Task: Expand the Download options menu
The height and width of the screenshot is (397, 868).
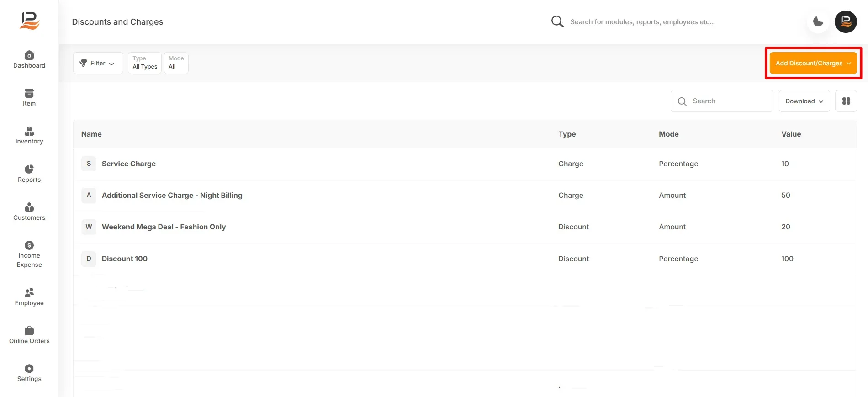Action: (804, 101)
